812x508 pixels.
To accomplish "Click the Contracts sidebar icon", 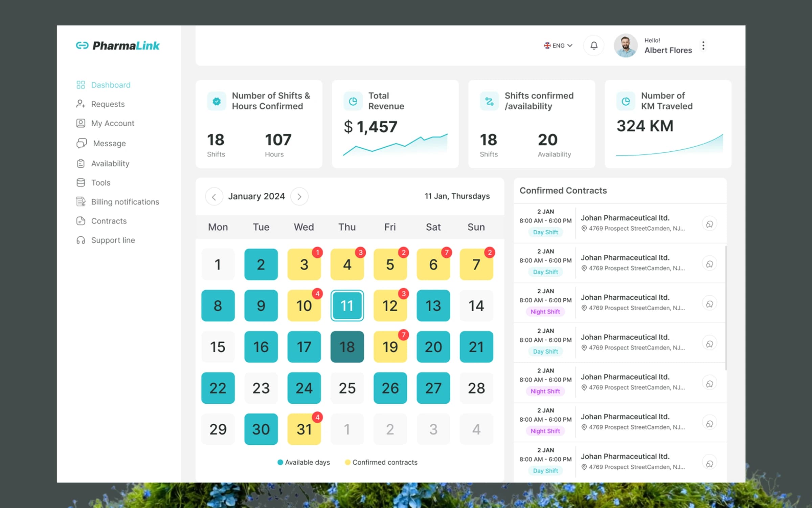I will coord(81,221).
